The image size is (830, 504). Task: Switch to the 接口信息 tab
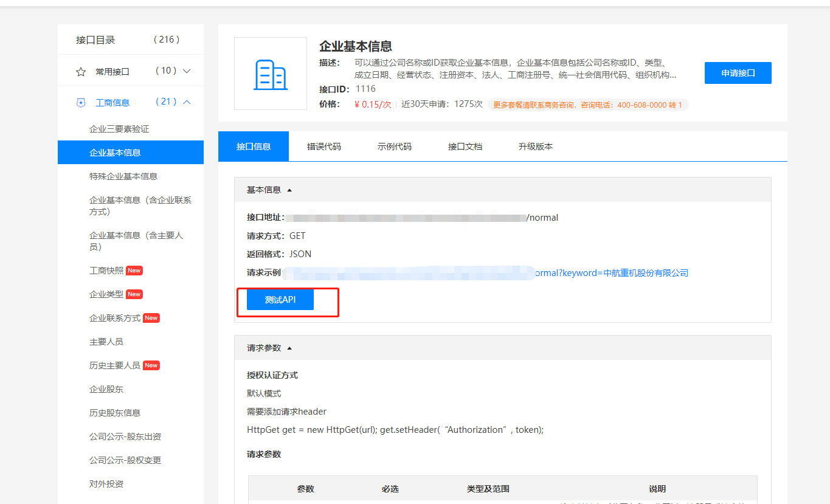point(254,147)
